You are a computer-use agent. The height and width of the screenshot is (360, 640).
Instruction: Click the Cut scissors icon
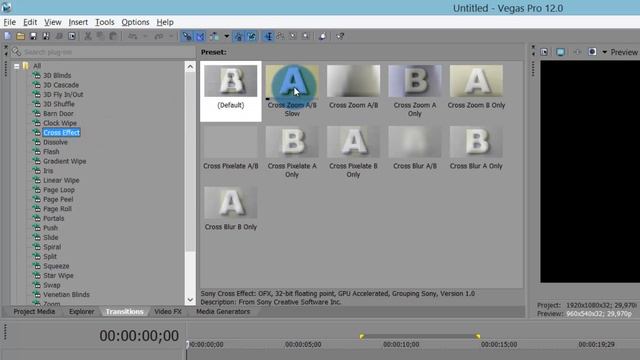pyautogui.click(x=87, y=36)
